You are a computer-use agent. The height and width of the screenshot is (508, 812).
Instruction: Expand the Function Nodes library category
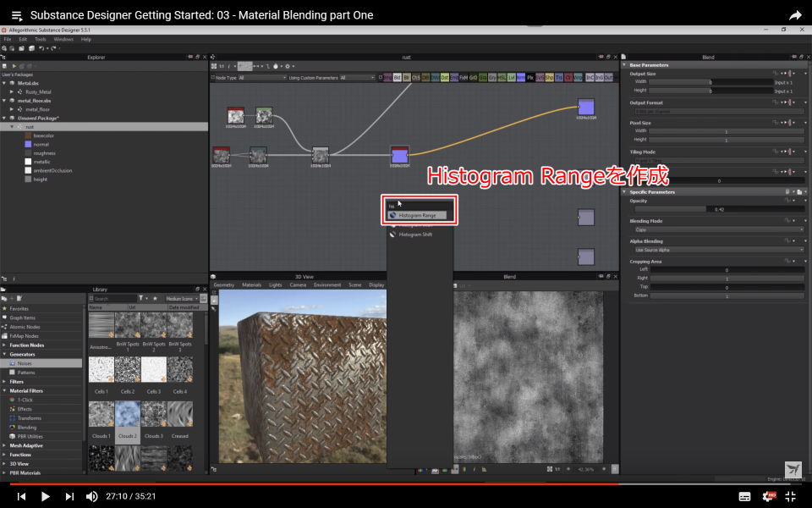(x=5, y=345)
